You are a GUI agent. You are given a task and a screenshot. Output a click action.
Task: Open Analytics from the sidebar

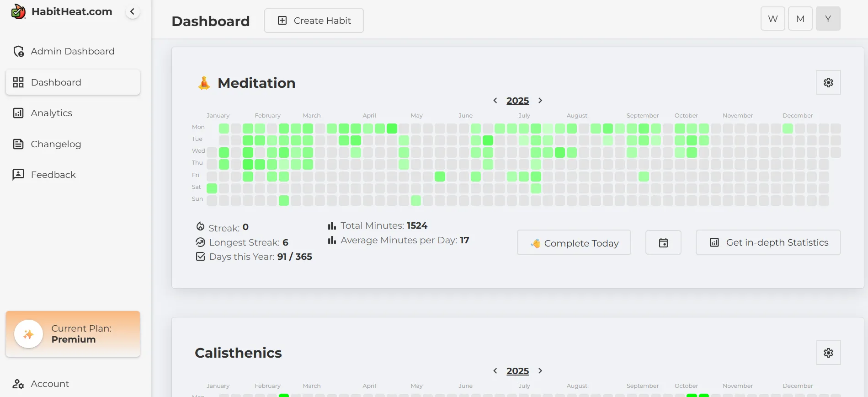51,113
